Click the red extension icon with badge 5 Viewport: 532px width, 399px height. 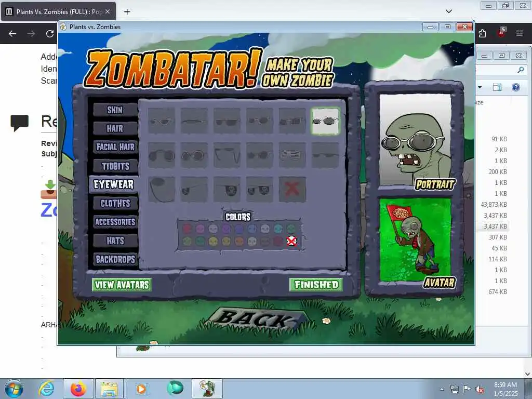tap(501, 33)
